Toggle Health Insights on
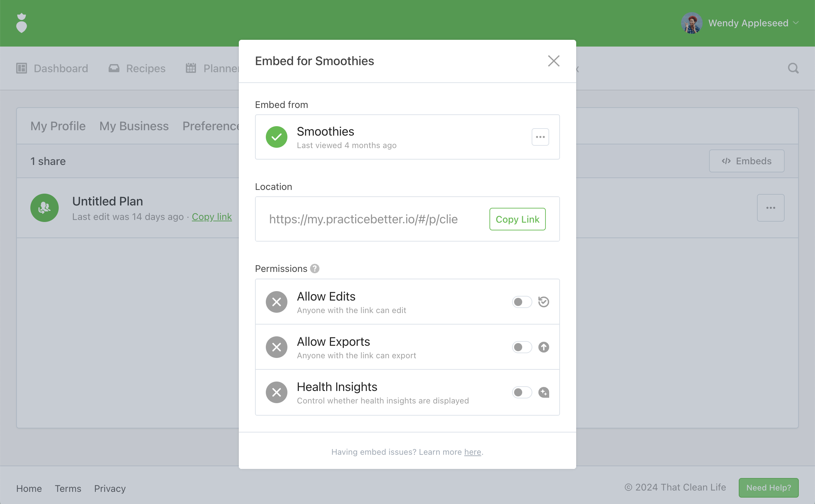Viewport: 815px width, 504px height. click(522, 392)
